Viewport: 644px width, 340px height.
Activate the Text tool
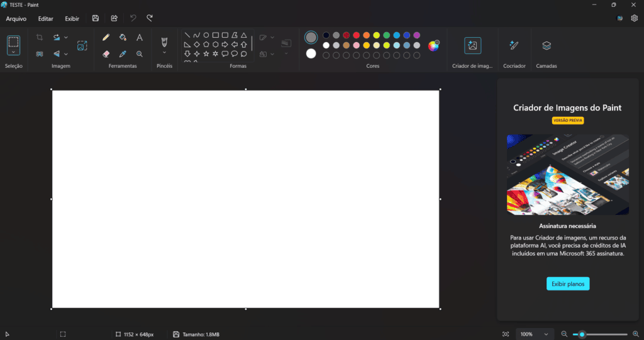click(140, 38)
